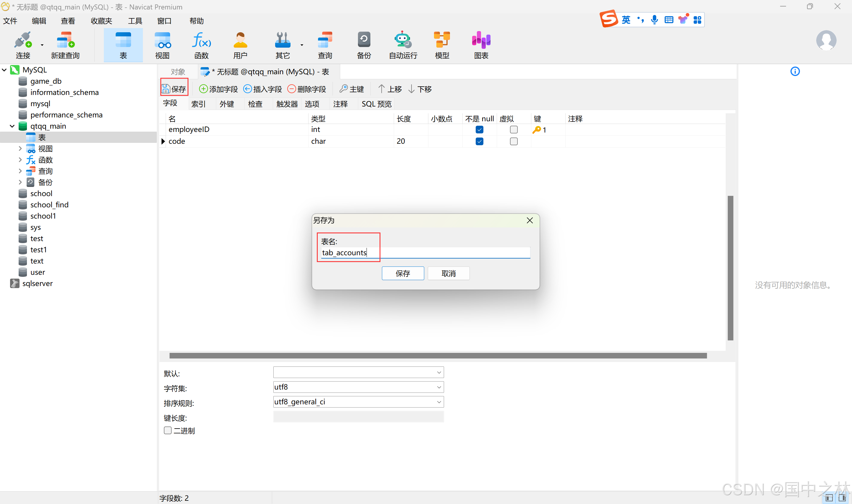Expand the 视图 tree node
Image resolution: width=852 pixels, height=504 pixels.
(20, 148)
